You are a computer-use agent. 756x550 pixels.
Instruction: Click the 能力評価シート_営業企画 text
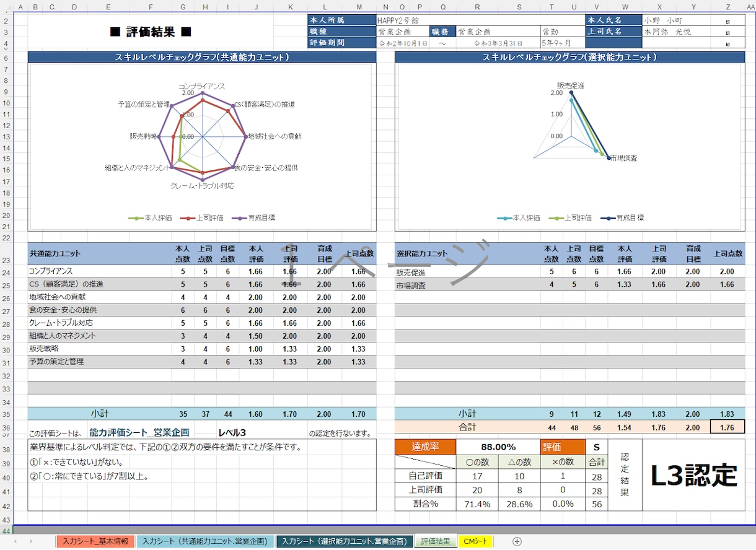point(139,432)
